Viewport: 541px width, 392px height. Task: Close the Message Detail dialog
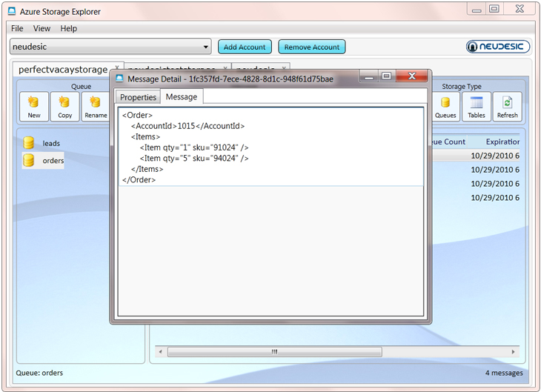412,76
